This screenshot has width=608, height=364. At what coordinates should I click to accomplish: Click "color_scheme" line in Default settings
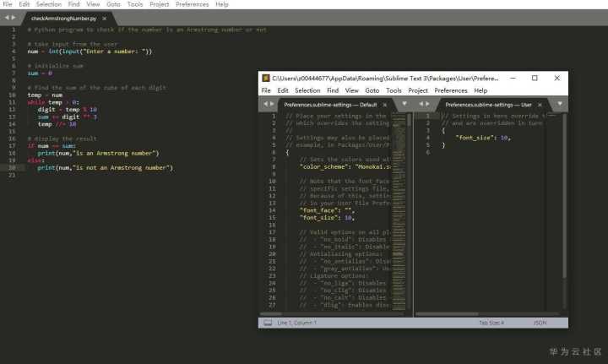coord(345,166)
